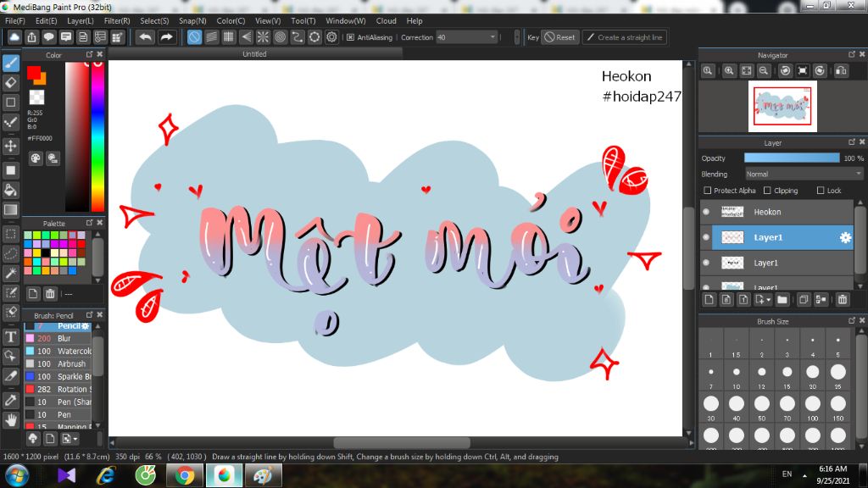Viewport: 868px width, 488px height.
Task: Select the Airbrush brush
Action: [x=58, y=363]
